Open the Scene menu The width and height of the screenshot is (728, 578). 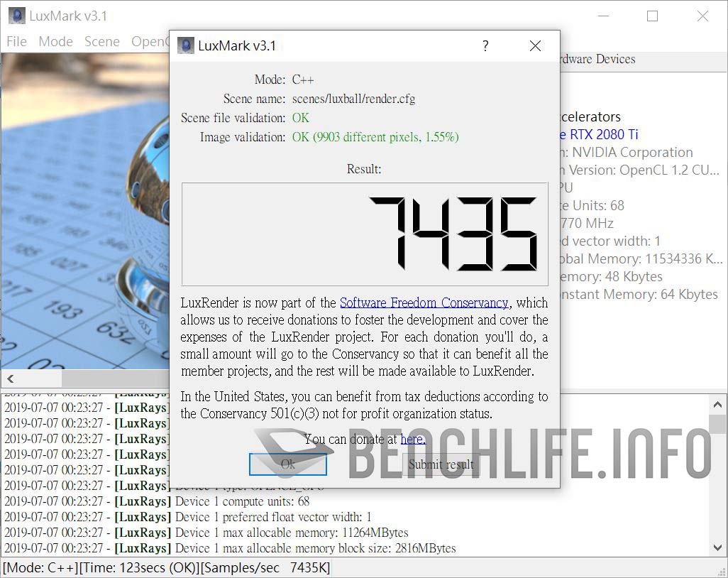[102, 41]
